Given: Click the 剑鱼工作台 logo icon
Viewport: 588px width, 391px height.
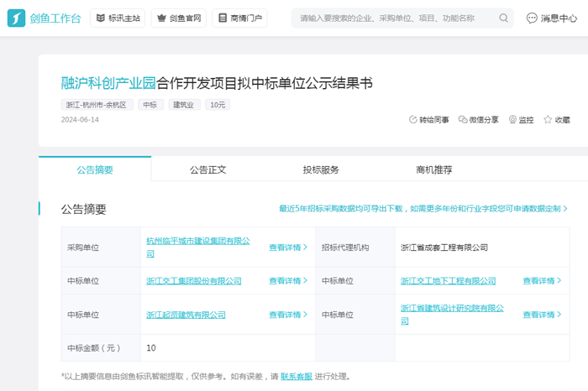Looking at the screenshot, I should 16,18.
